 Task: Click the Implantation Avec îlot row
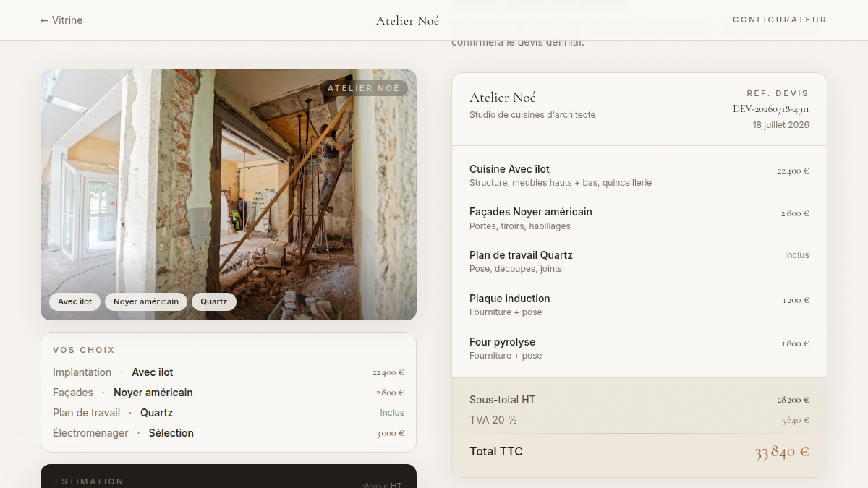(229, 372)
